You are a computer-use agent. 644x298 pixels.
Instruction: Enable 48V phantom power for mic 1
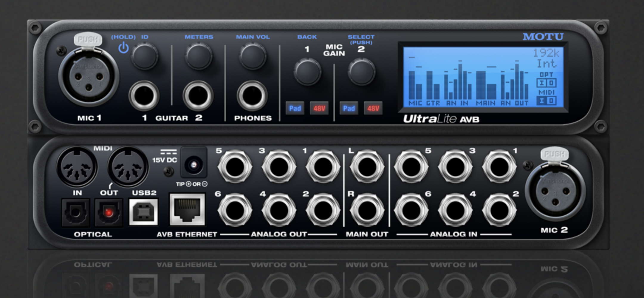tap(319, 108)
